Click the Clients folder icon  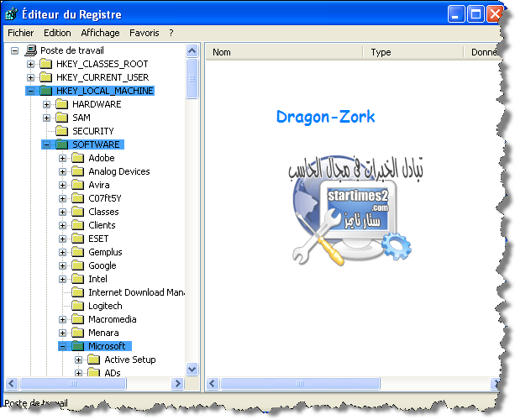click(x=78, y=225)
